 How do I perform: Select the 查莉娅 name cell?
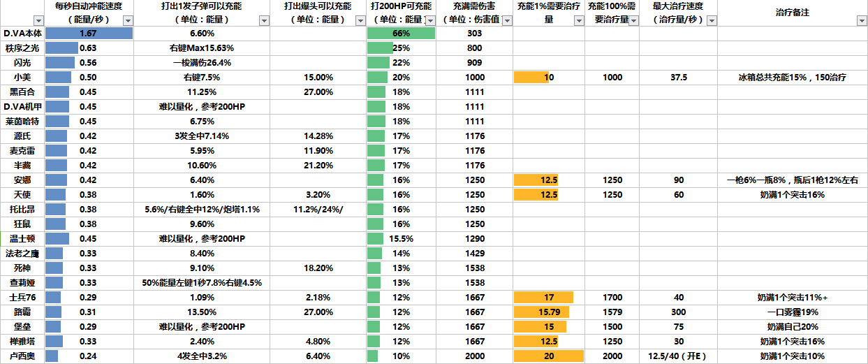pos(22,283)
